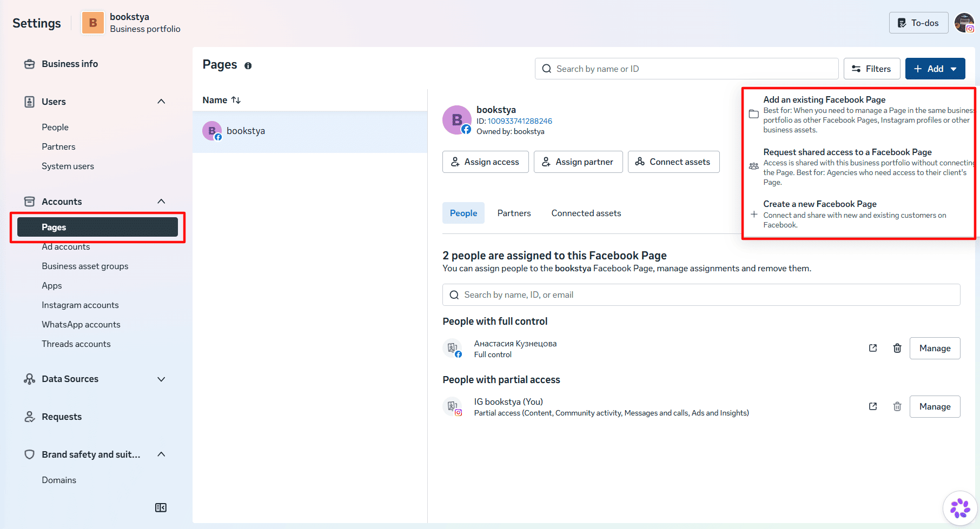Collapse Brand safety and suitability chevron
Image resolution: width=980 pixels, height=529 pixels.
tap(161, 454)
